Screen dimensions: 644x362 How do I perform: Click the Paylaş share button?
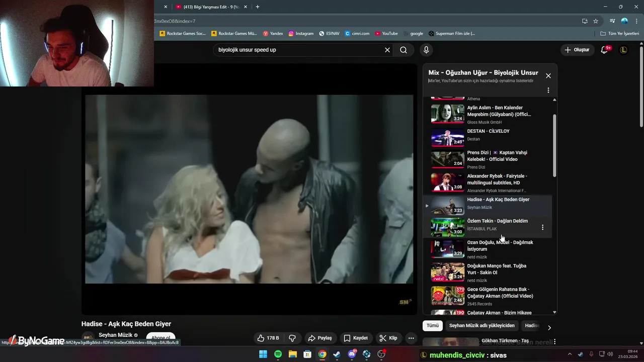coord(320,338)
